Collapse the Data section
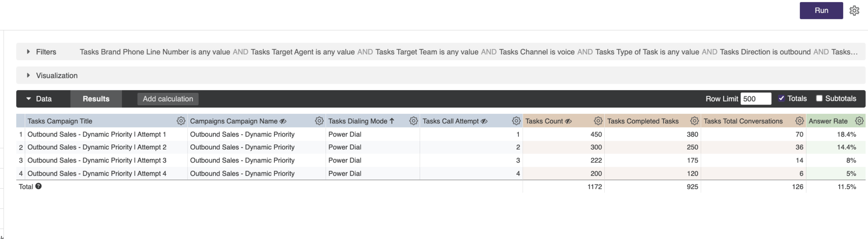Screen dimensions: 868x239 [x=29, y=99]
